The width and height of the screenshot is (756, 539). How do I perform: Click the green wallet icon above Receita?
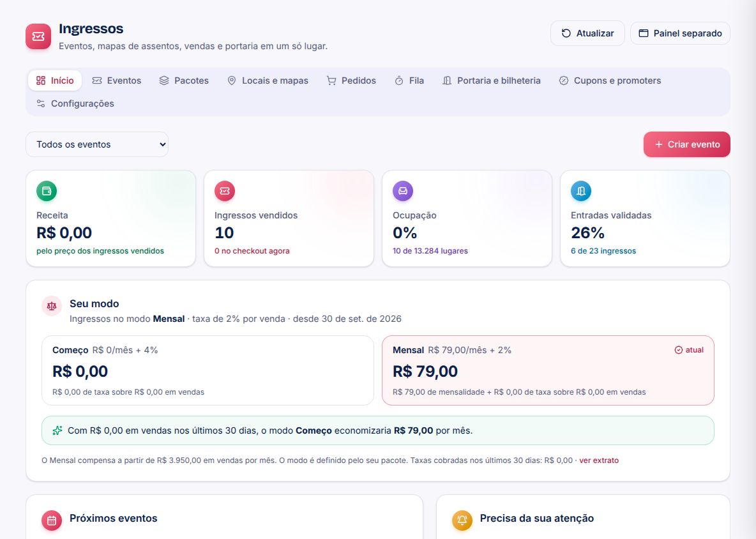[x=47, y=191]
